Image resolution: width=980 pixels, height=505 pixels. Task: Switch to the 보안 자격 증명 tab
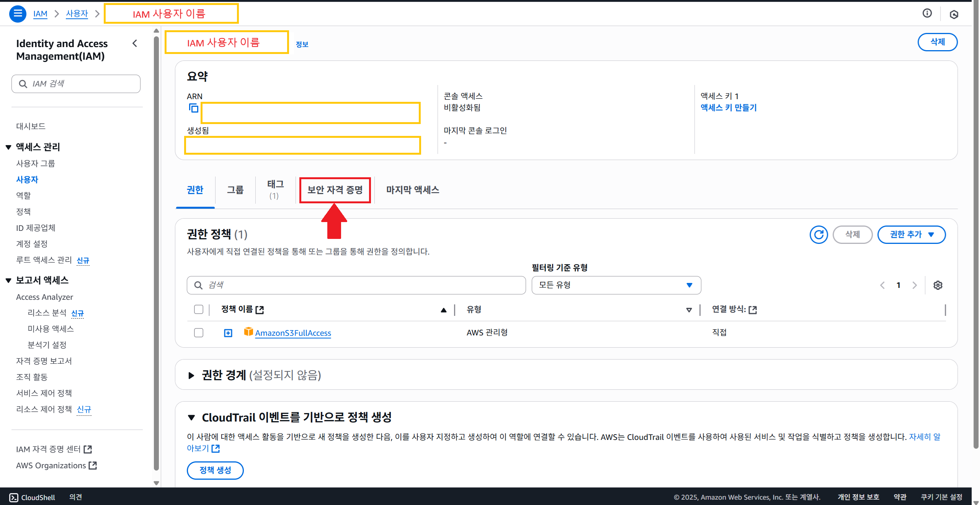pyautogui.click(x=335, y=190)
